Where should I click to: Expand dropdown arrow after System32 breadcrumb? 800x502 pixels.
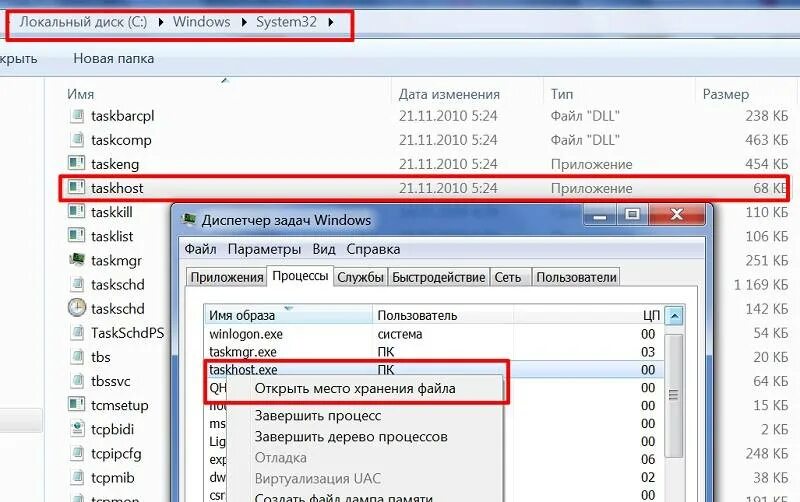tap(331, 22)
